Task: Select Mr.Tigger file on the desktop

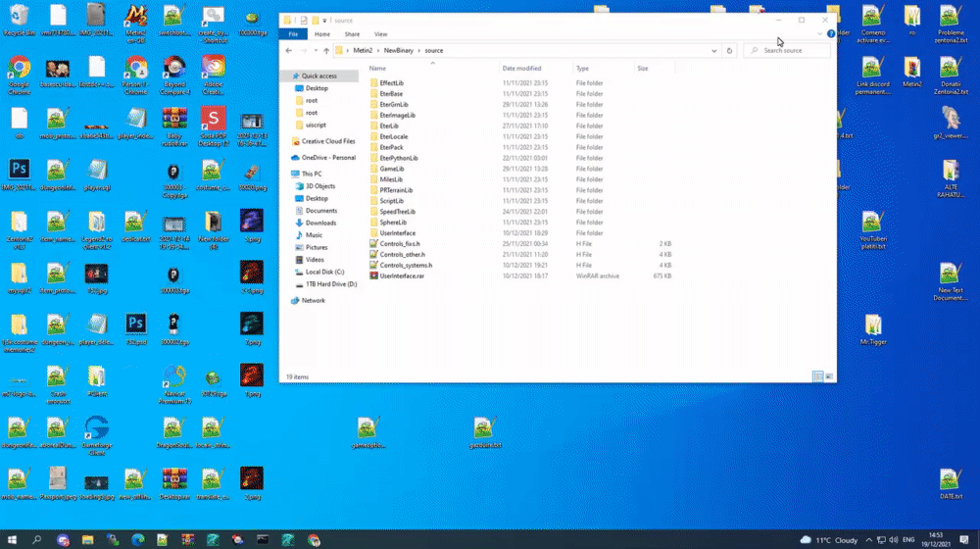Action: 873,330
